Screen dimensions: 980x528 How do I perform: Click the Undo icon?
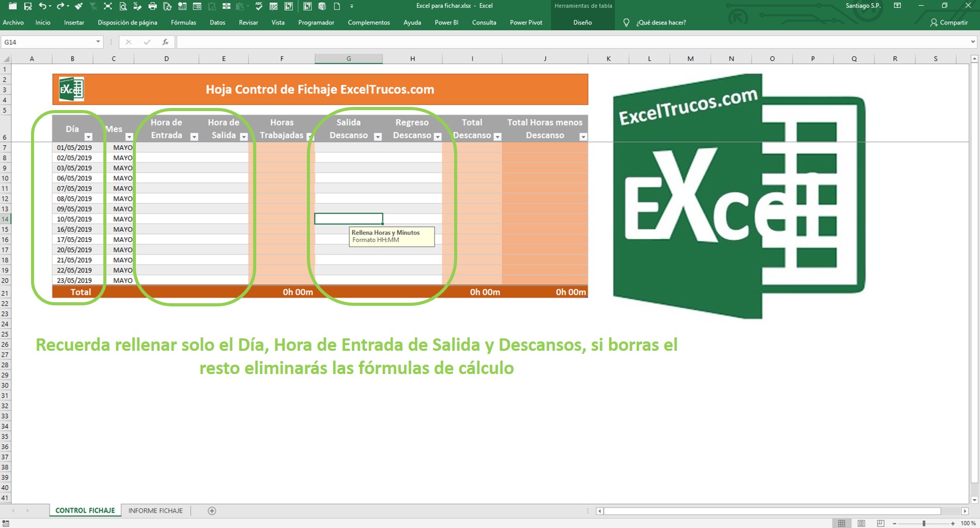coord(44,7)
